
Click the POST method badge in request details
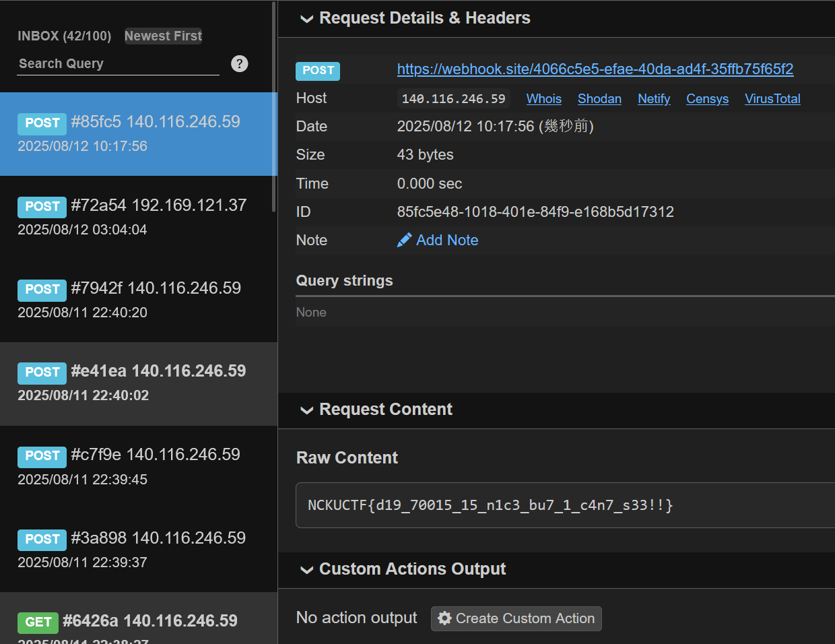(x=318, y=71)
